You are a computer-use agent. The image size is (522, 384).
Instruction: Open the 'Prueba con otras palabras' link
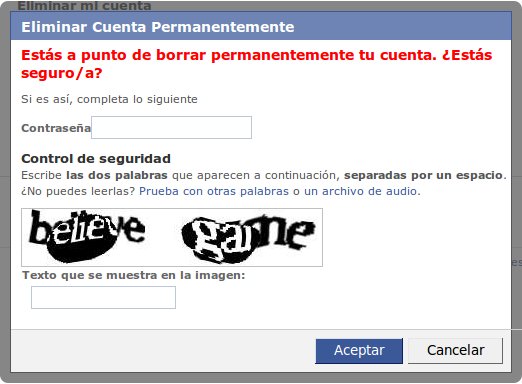click(214, 191)
